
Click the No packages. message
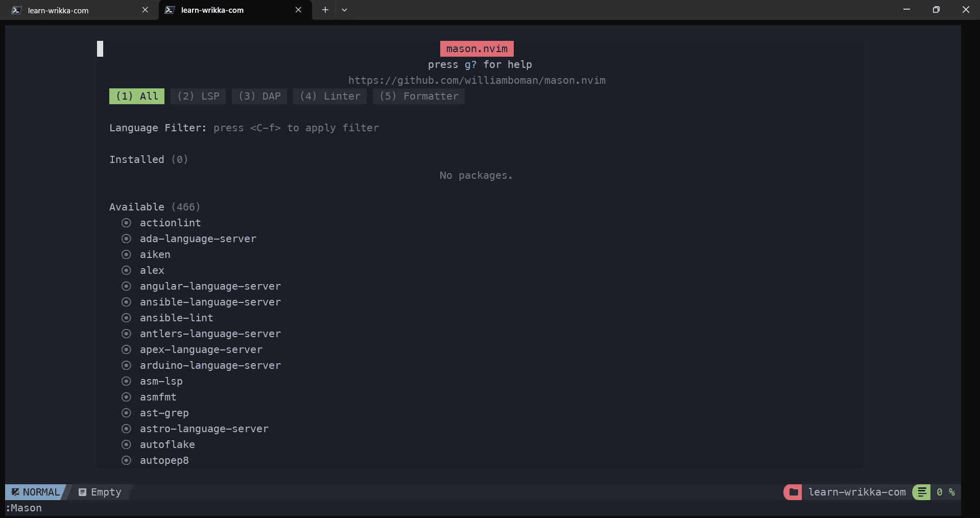tap(476, 175)
